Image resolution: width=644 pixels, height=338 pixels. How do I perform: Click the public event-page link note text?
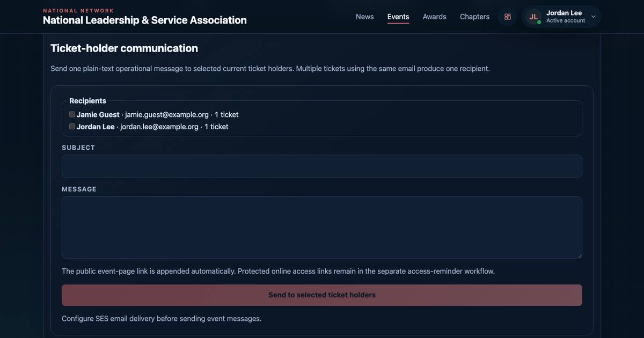pos(278,271)
